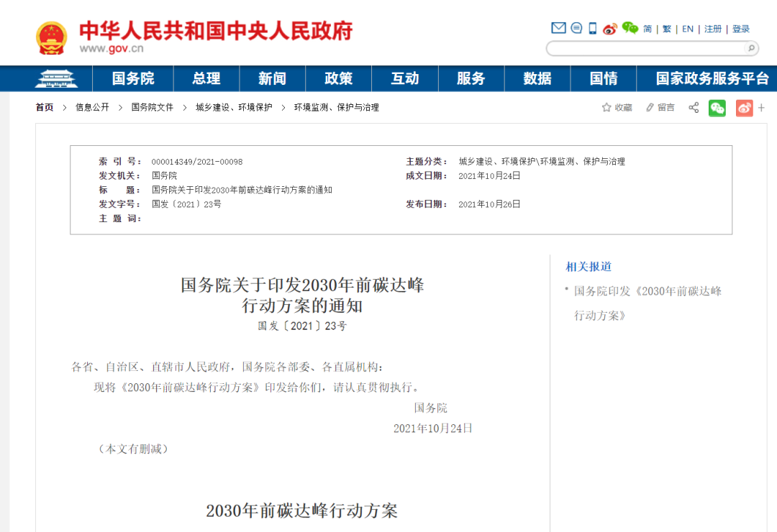This screenshot has height=532, width=777.
Task: Click the Tiananmen building icon in navigation bar
Action: [x=56, y=78]
